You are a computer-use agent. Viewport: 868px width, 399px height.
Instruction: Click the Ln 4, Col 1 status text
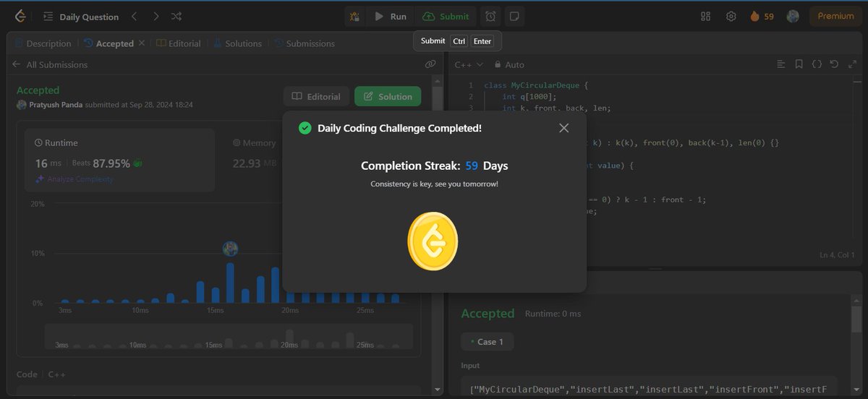click(838, 255)
